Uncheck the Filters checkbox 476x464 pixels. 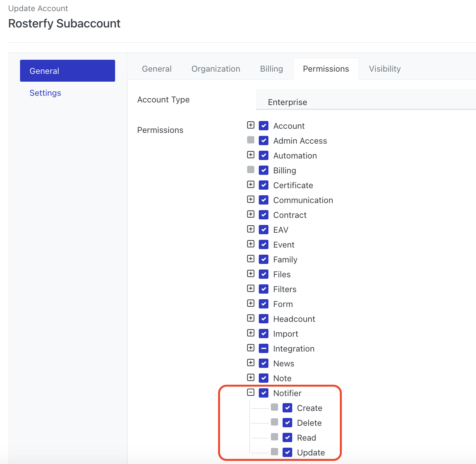pos(264,289)
